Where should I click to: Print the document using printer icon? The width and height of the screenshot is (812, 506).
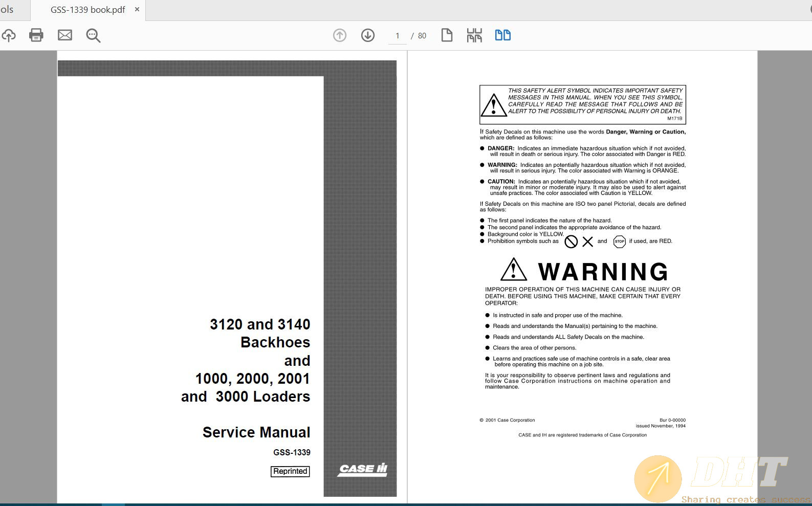[x=36, y=35]
